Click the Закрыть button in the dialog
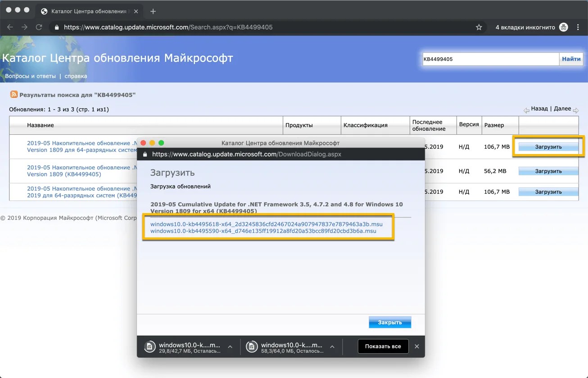The height and width of the screenshot is (378, 588). click(390, 323)
